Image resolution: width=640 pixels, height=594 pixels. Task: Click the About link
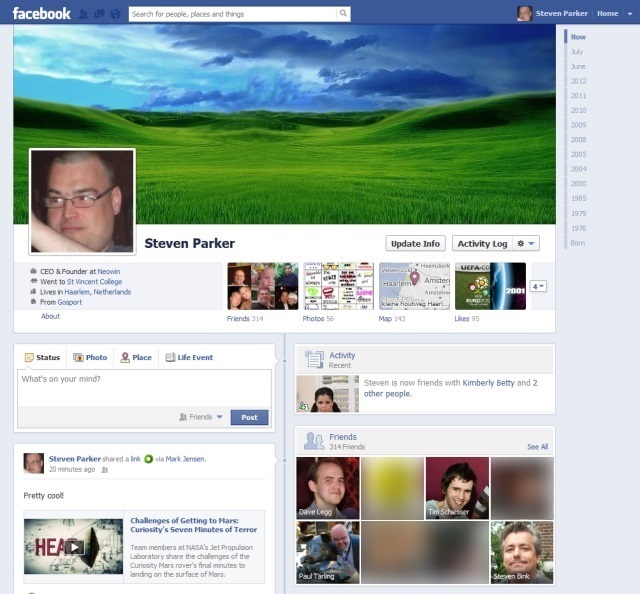tap(50, 316)
